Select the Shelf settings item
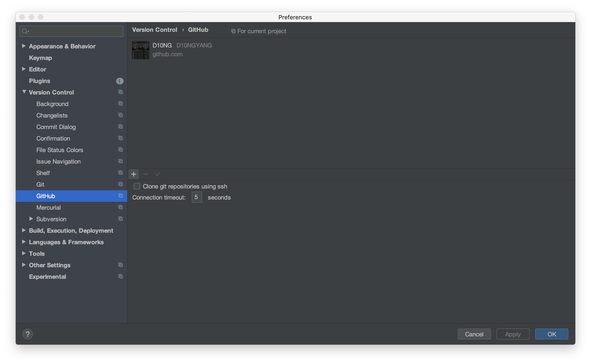Screen dimensions: 591x364 click(71, 173)
